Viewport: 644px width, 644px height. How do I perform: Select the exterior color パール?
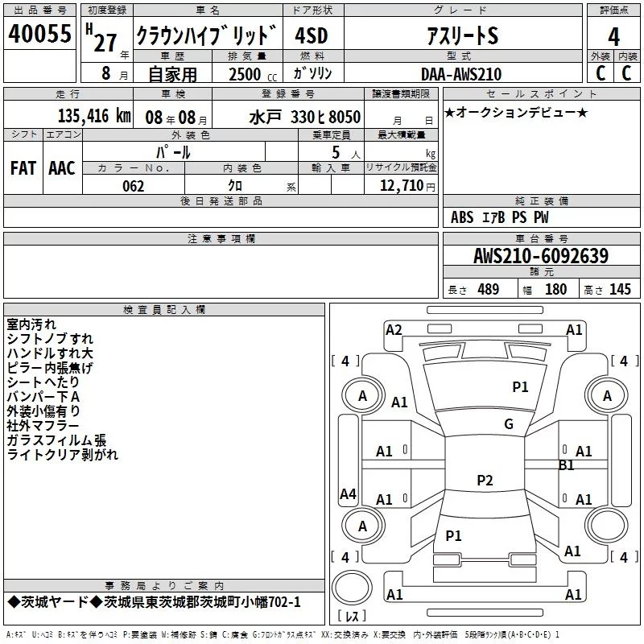point(173,153)
